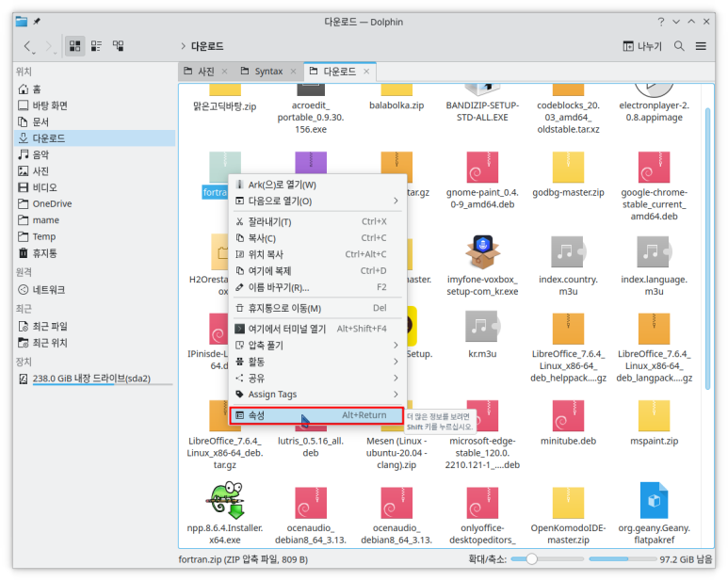The height and width of the screenshot is (581, 728).
Task: Choose Ark(으)로 열기 in context menu
Action: pyautogui.click(x=317, y=185)
